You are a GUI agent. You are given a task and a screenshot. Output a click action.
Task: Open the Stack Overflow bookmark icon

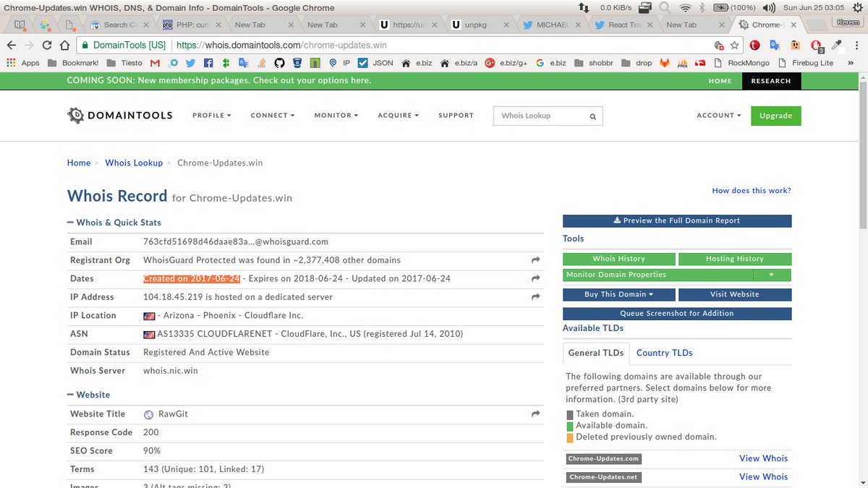[x=260, y=63]
